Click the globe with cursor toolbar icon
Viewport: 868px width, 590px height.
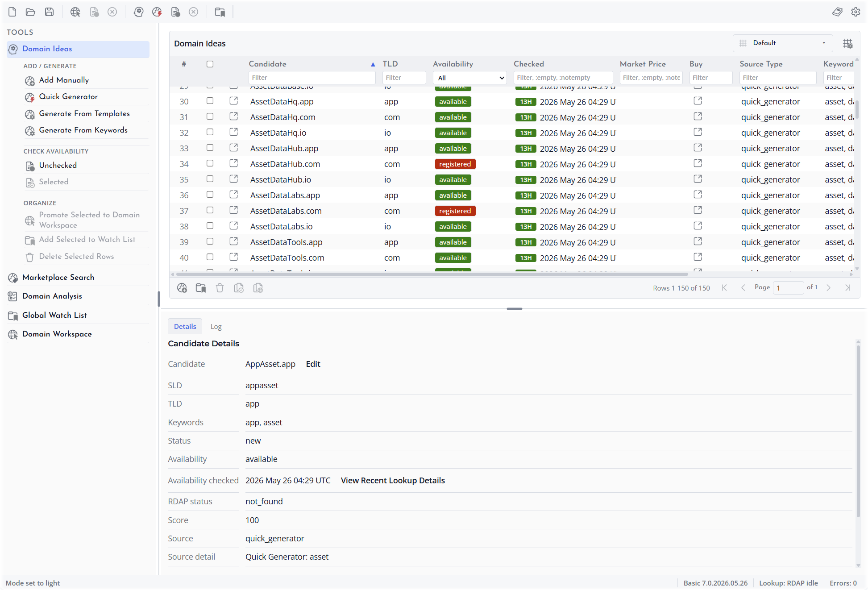tap(75, 12)
